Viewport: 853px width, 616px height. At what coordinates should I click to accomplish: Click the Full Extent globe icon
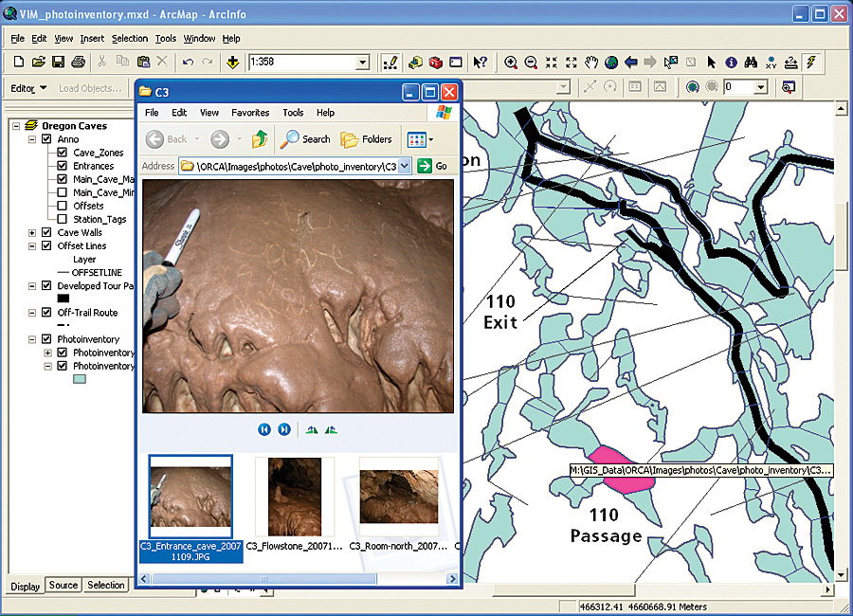611,63
